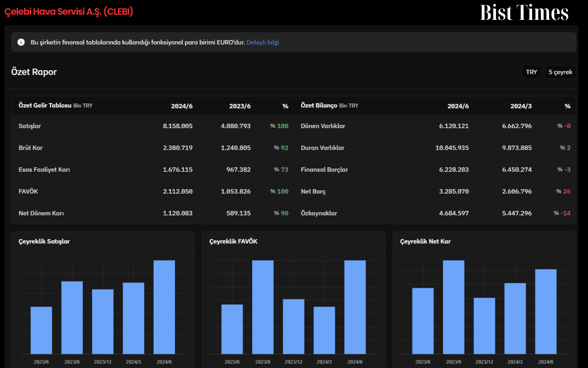The width and height of the screenshot is (588, 368).
Task: Click the Çelebi Hava Servisi A.Ş. (CLEBI) title
Action: coord(69,12)
